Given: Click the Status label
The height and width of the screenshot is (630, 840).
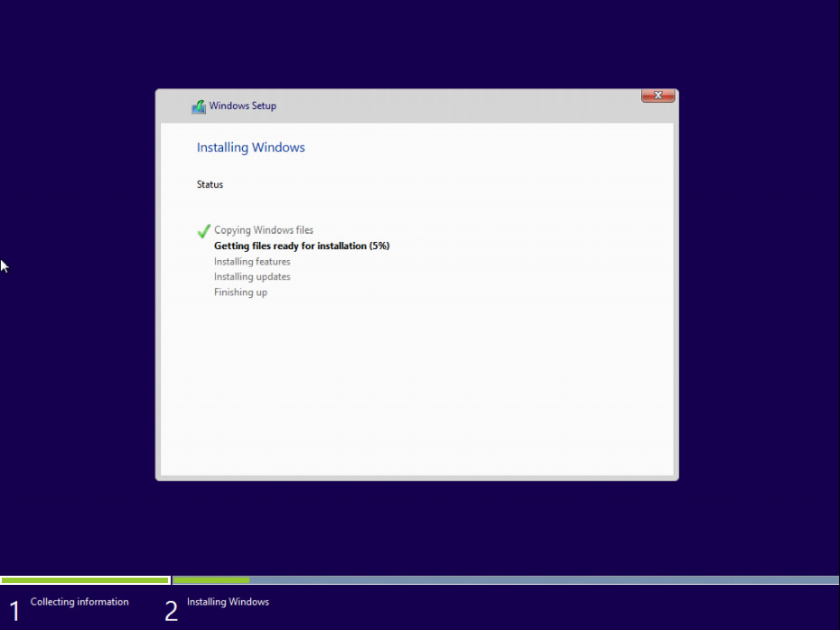Looking at the screenshot, I should 210,184.
